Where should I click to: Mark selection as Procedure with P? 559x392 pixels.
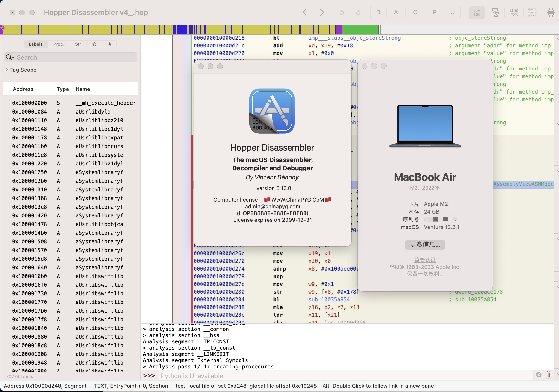tap(434, 13)
